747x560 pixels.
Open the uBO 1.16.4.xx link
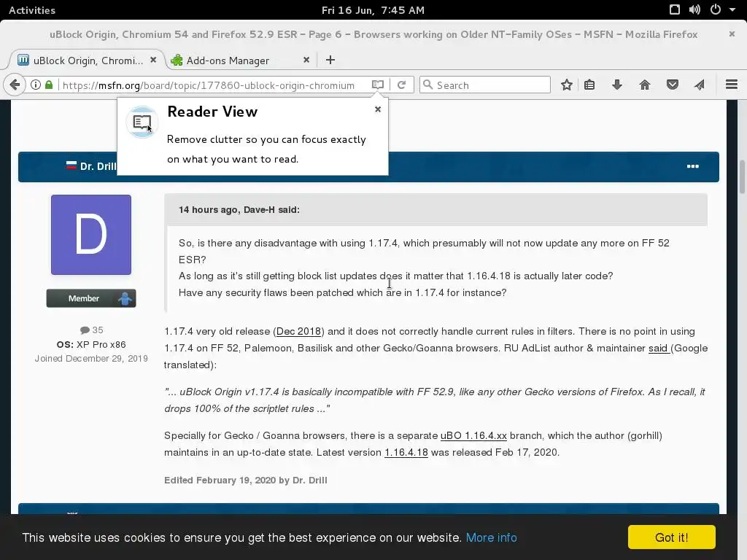click(473, 436)
